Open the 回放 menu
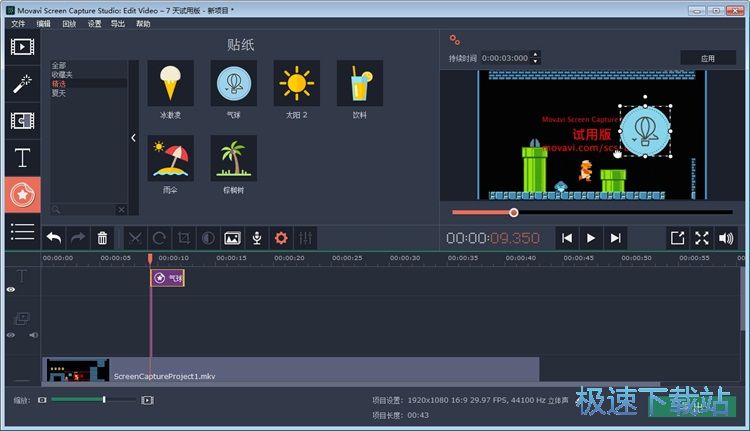The height and width of the screenshot is (431, 750). click(69, 23)
